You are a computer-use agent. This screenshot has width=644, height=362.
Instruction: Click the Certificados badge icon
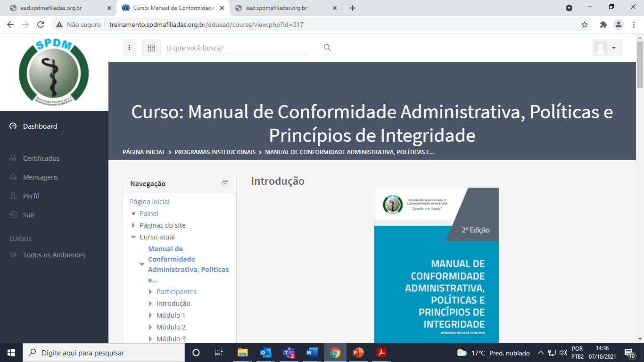pyautogui.click(x=13, y=158)
